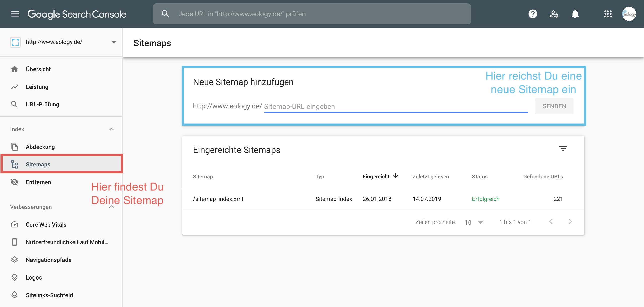This screenshot has height=307, width=644.
Task: Collapse the Index section
Action: (x=112, y=129)
